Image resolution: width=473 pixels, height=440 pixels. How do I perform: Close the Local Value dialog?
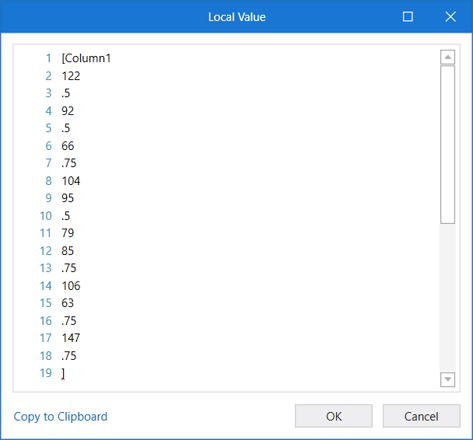[x=450, y=17]
